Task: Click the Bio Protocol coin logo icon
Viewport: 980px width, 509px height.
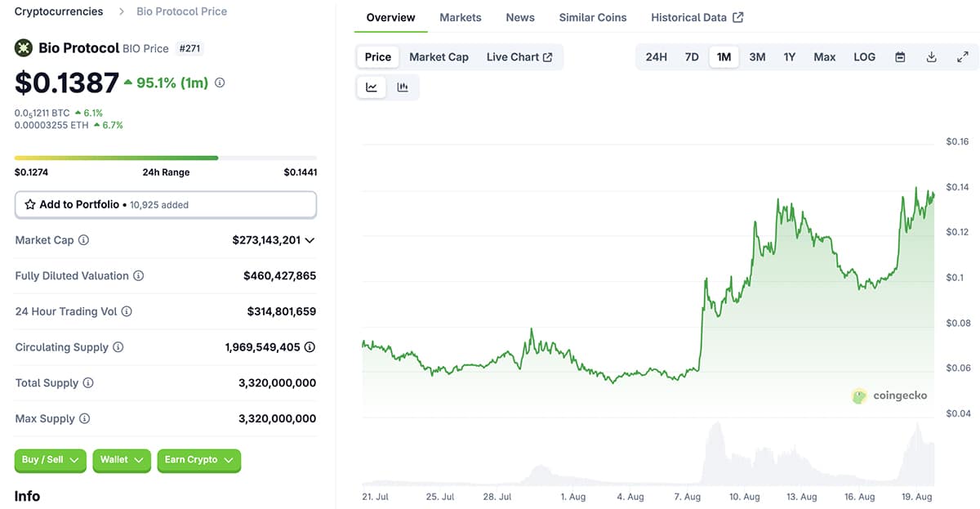Action: coord(24,47)
